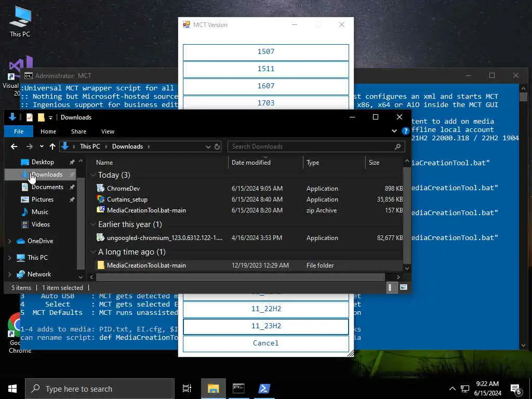Refresh the Downloads folder
The width and height of the screenshot is (532, 399).
tap(217, 147)
